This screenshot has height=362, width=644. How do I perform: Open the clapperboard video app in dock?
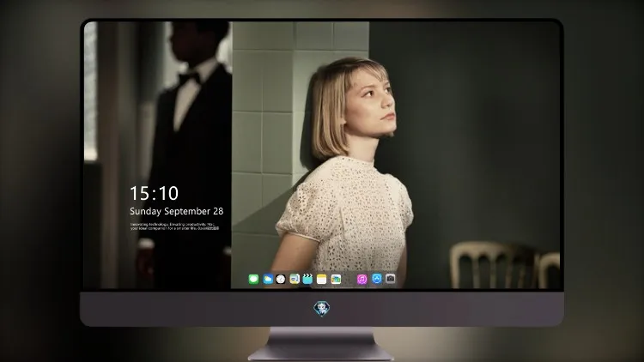(x=307, y=279)
